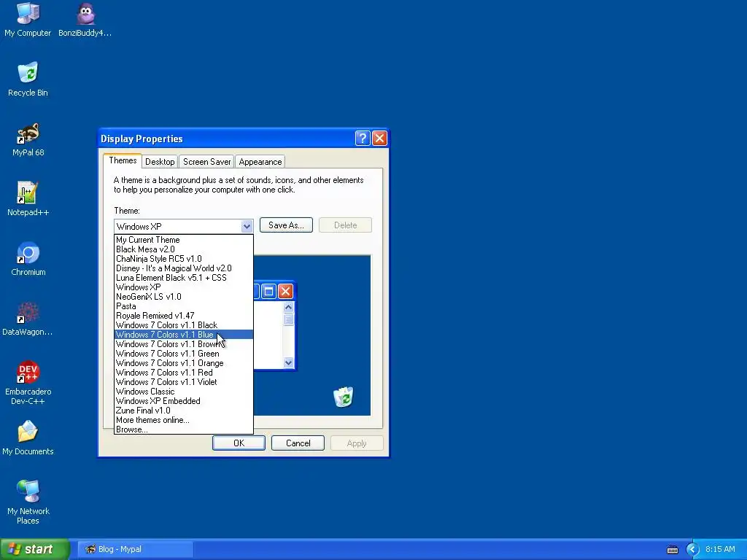Click the clock showing 8:15 AM
Viewport: 747px width, 560px height.
[x=720, y=549]
